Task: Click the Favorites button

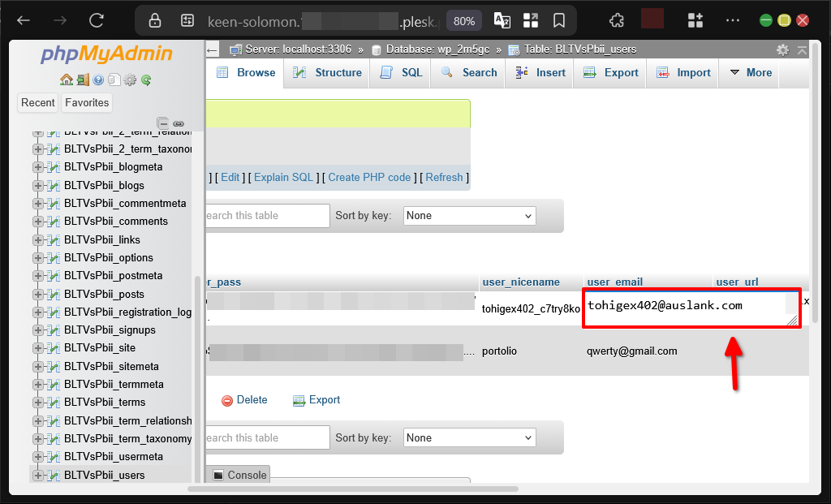Action: point(87,102)
